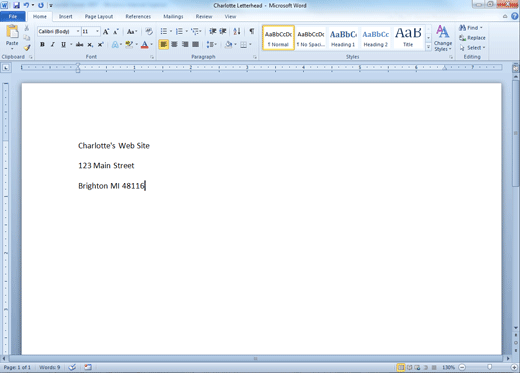
Task: Click the proofing check icon in status bar
Action: [72, 367]
